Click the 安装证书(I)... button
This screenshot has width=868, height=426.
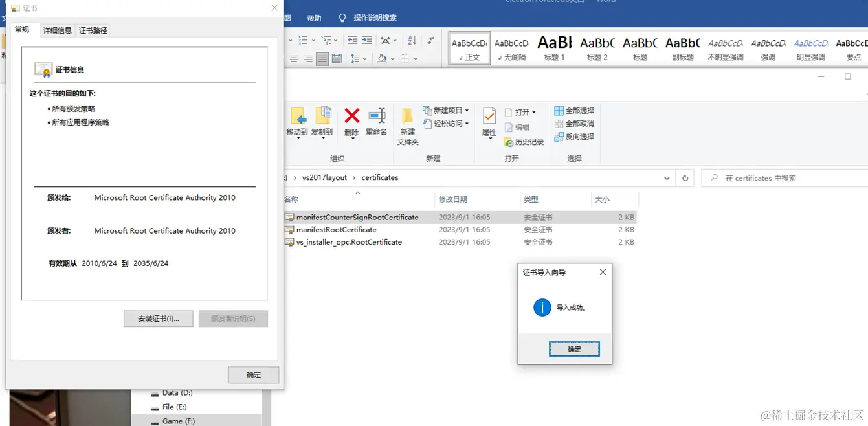pyautogui.click(x=159, y=319)
